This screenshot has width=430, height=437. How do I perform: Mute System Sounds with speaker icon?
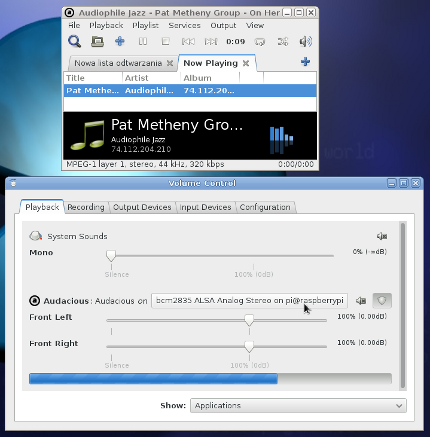coord(382,236)
